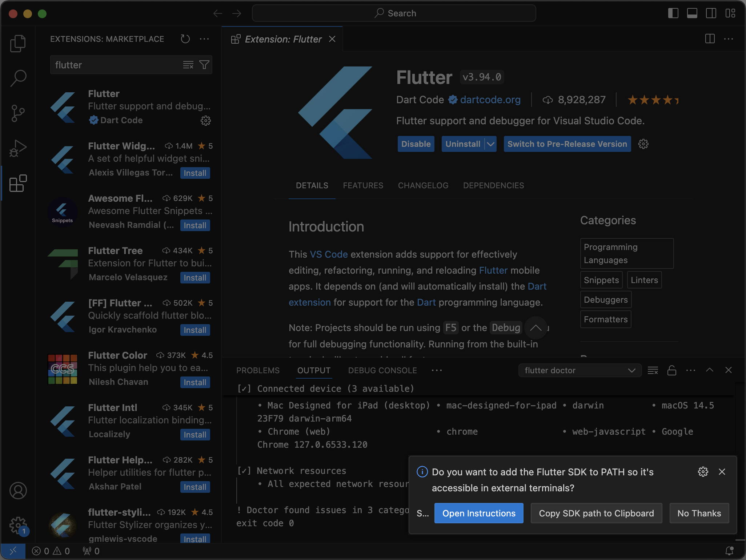Install Flutter Tree extension
The height and width of the screenshot is (560, 746).
tap(195, 278)
